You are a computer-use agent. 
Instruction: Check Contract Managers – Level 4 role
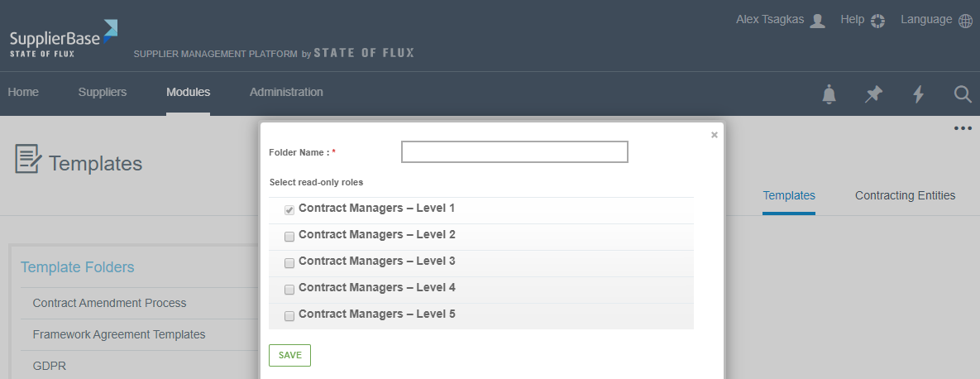(x=289, y=290)
